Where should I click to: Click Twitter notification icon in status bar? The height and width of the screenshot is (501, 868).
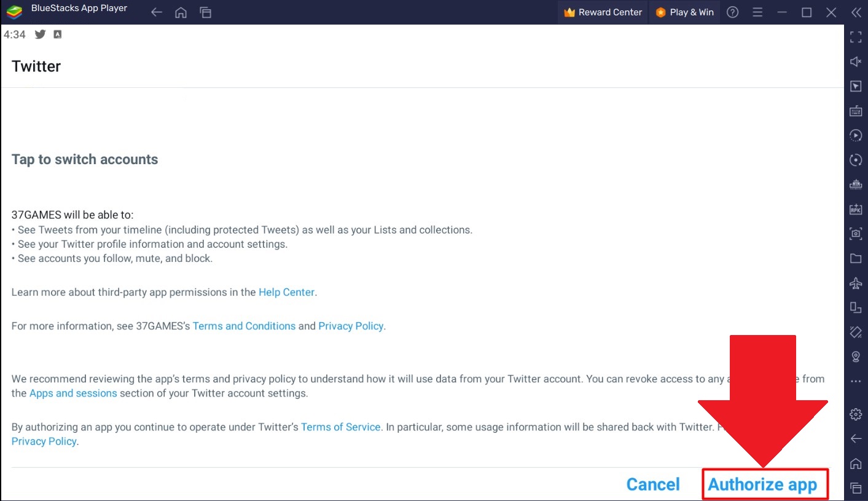(x=41, y=34)
